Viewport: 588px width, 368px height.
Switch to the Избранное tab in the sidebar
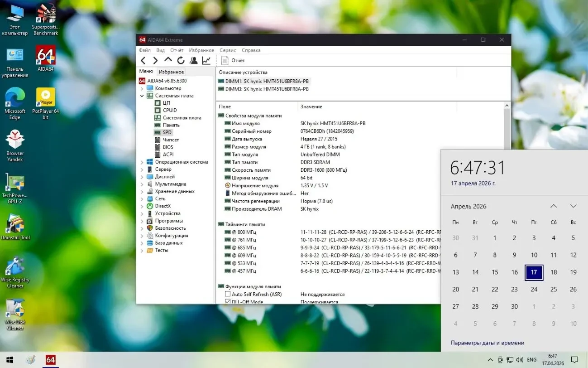pos(171,71)
